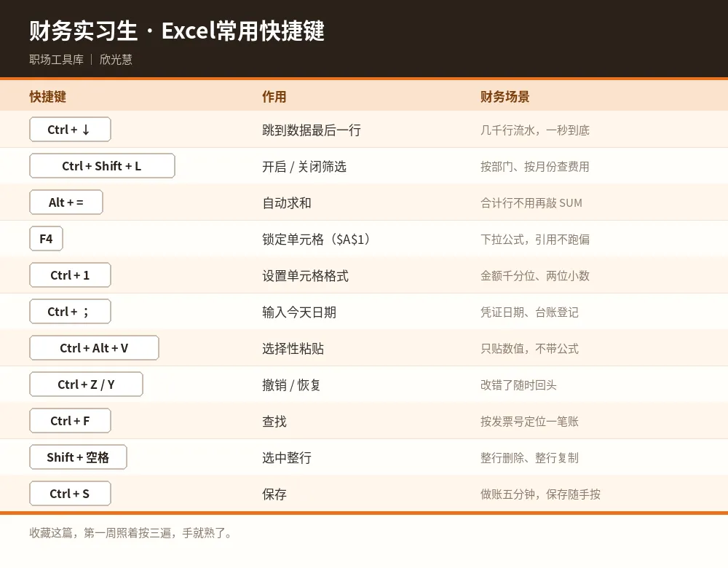Click the 财务场景 column header
The image size is (728, 568).
pos(505,97)
